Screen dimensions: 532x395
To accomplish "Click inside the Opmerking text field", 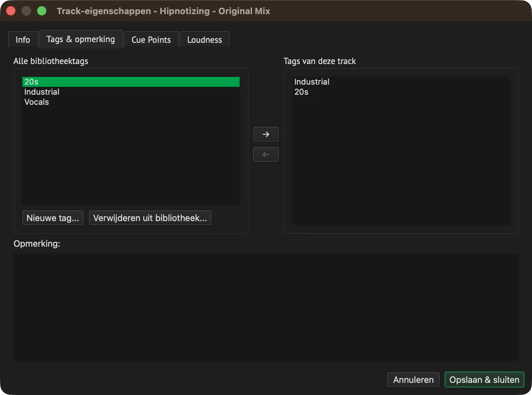I will point(266,307).
